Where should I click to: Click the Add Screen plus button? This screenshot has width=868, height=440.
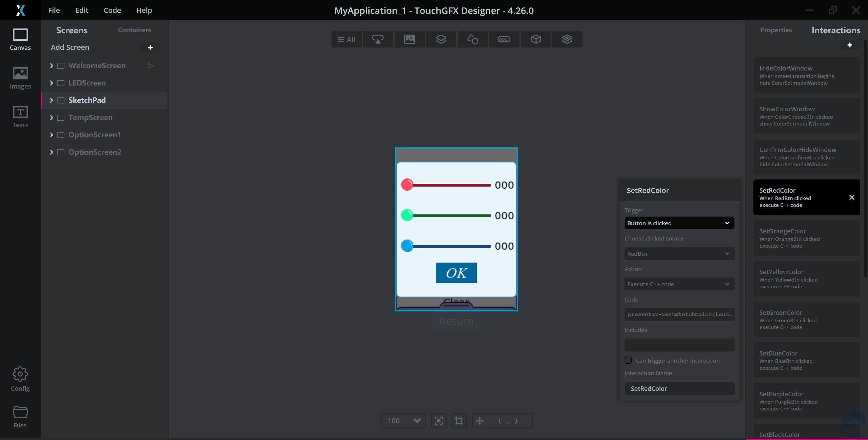pos(150,47)
